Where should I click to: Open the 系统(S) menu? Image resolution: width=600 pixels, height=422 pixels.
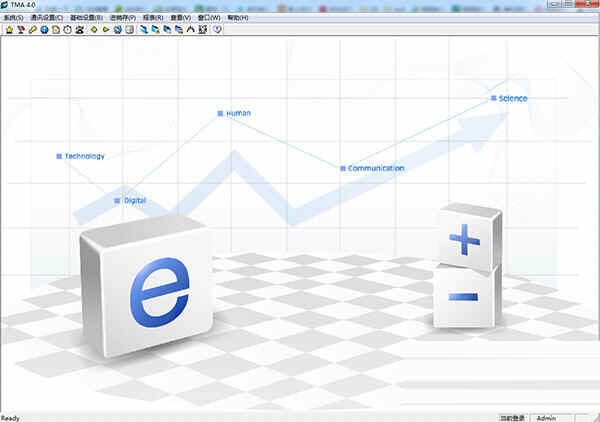14,18
